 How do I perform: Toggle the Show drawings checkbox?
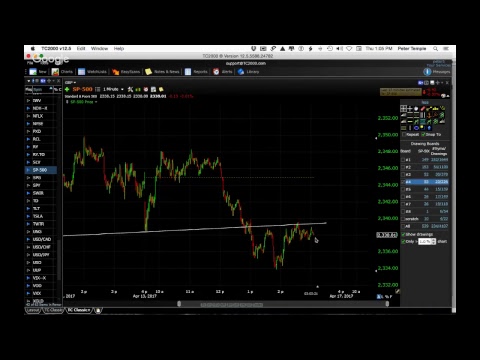tap(403, 234)
